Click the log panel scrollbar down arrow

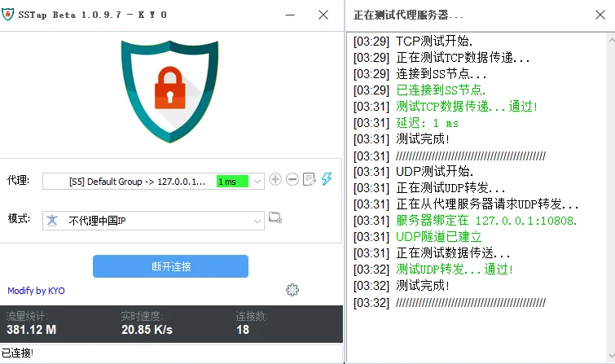(x=611, y=355)
